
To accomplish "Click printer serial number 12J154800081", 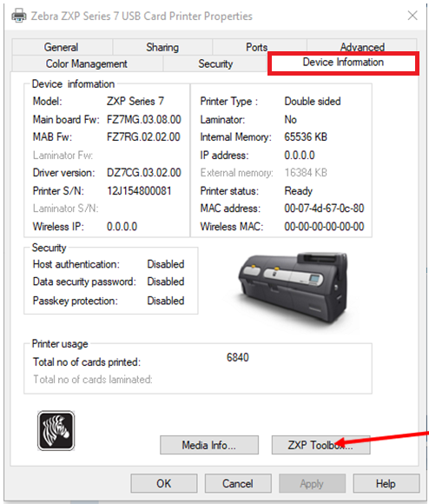I will tap(139, 191).
